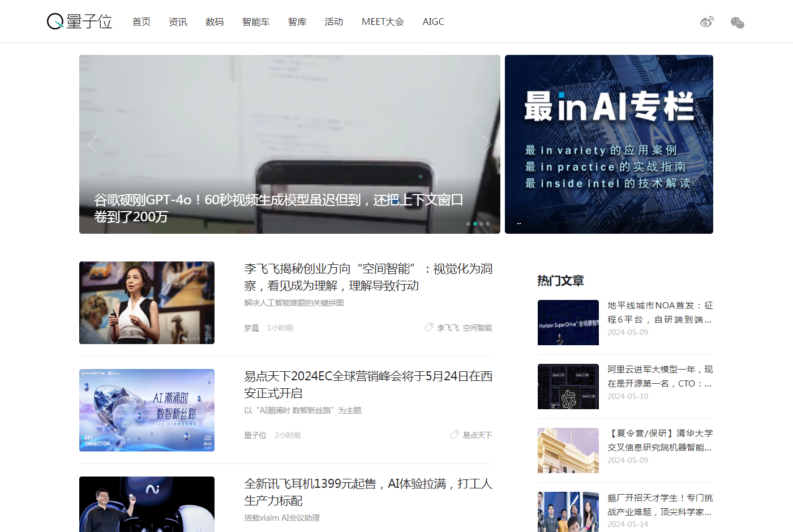Go to 首页 menu item
The height and width of the screenshot is (532, 793).
142,22
